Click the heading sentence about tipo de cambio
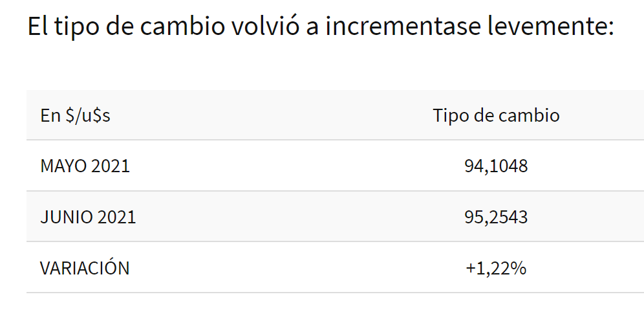The height and width of the screenshot is (312, 644). (x=320, y=27)
